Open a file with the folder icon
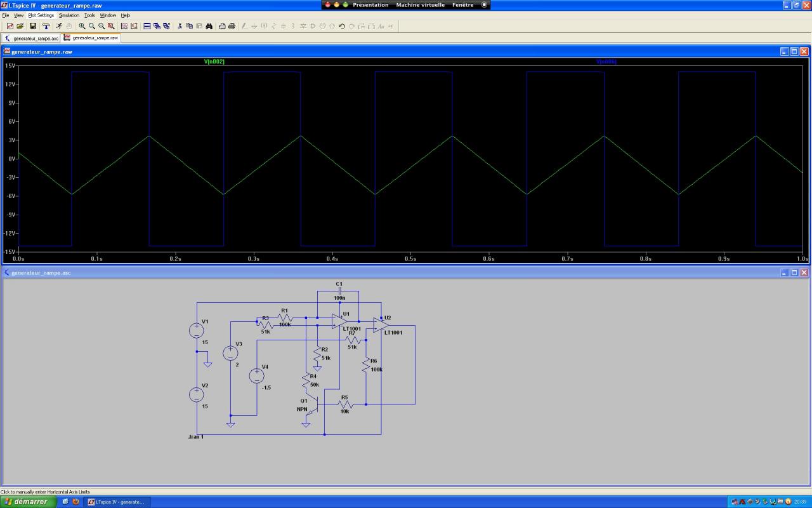This screenshot has height=508, width=812. 20,26
